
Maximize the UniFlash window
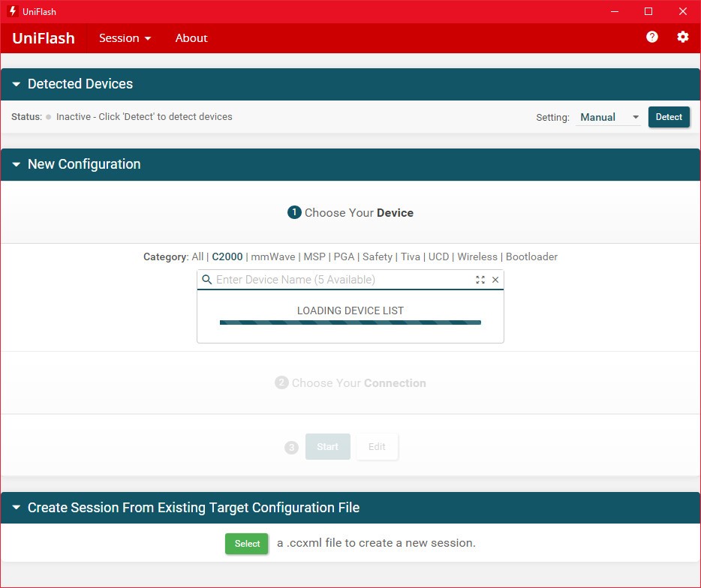tap(648, 11)
